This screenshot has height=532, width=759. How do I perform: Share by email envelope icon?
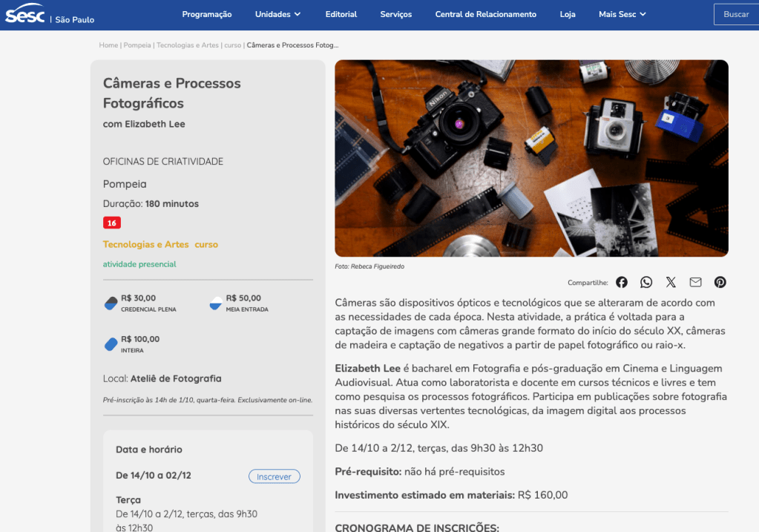click(695, 282)
